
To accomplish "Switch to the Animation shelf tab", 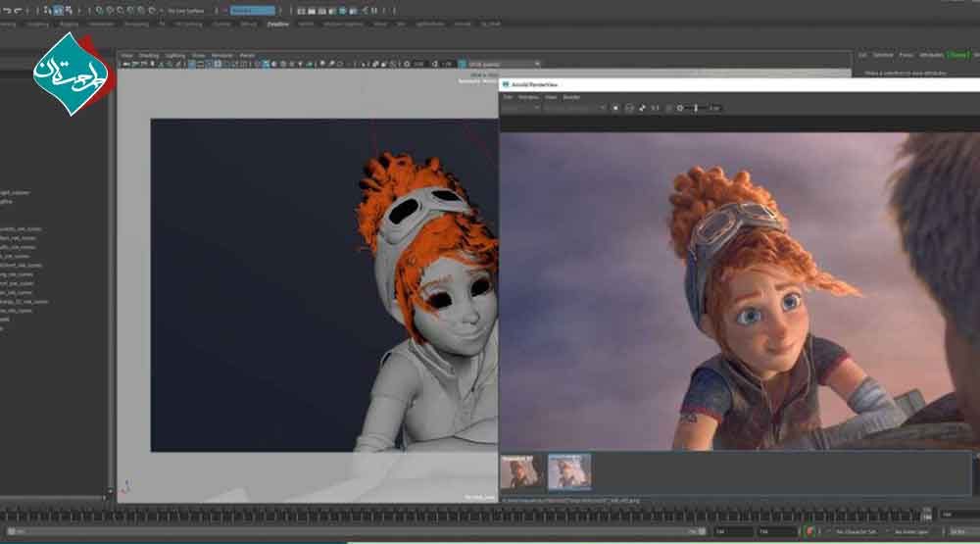I will pos(101,24).
